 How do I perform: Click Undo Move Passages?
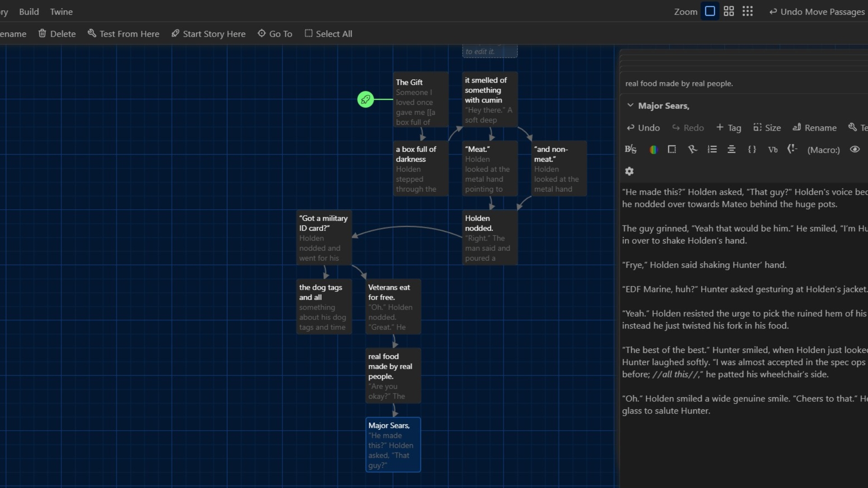[x=817, y=12]
